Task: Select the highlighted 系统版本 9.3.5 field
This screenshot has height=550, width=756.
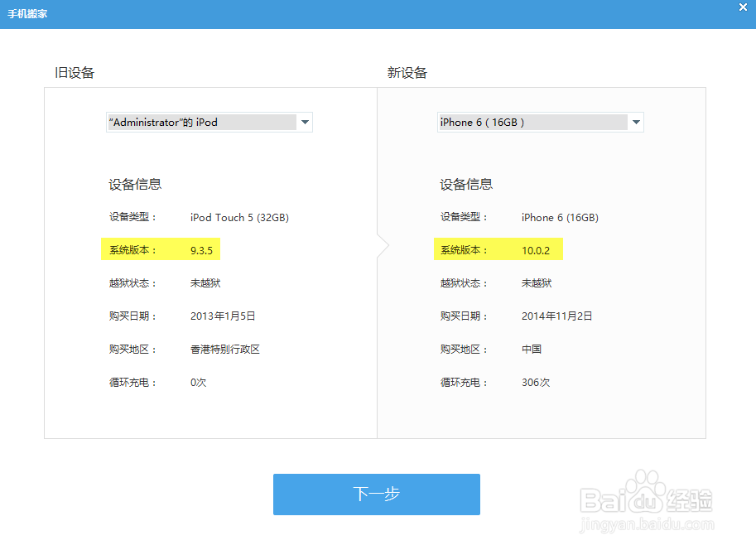Action: pyautogui.click(x=160, y=249)
